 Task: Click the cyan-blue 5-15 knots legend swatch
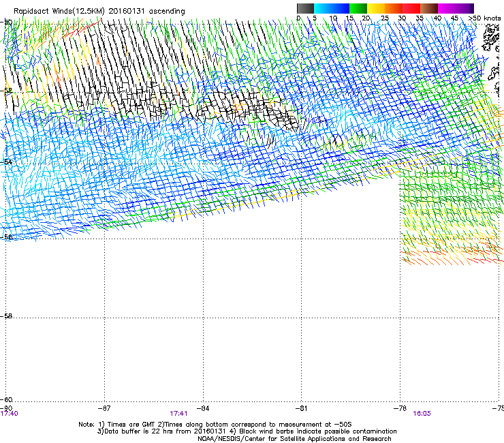pyautogui.click(x=332, y=8)
